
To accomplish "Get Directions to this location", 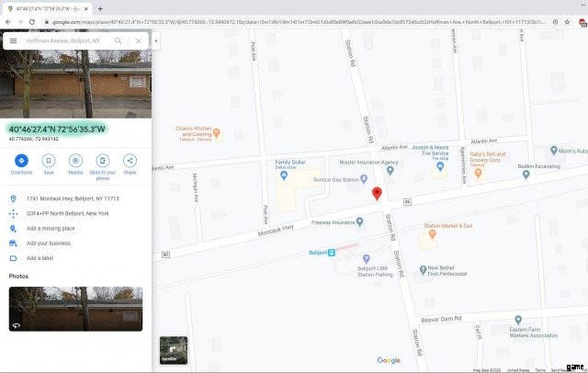I will pyautogui.click(x=21, y=162).
